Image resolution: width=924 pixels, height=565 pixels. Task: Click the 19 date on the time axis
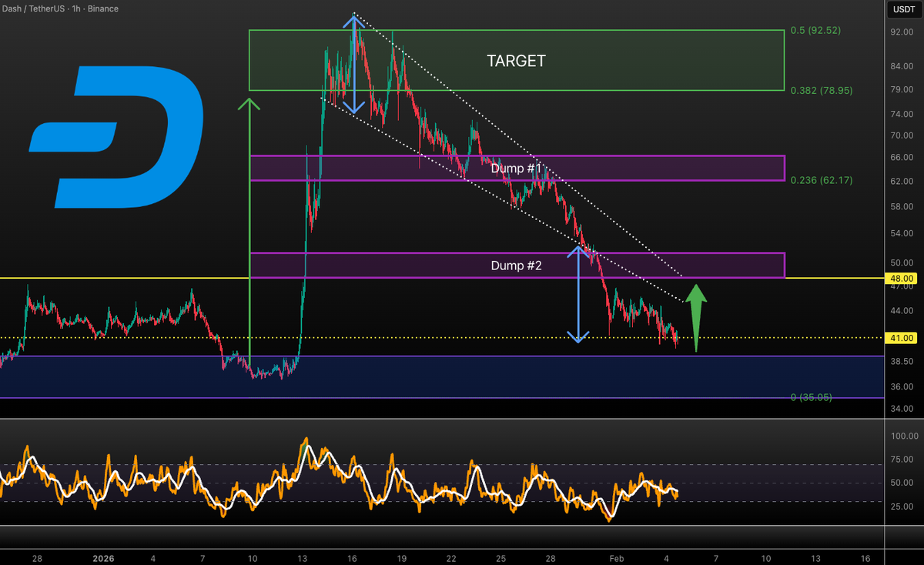(x=400, y=557)
